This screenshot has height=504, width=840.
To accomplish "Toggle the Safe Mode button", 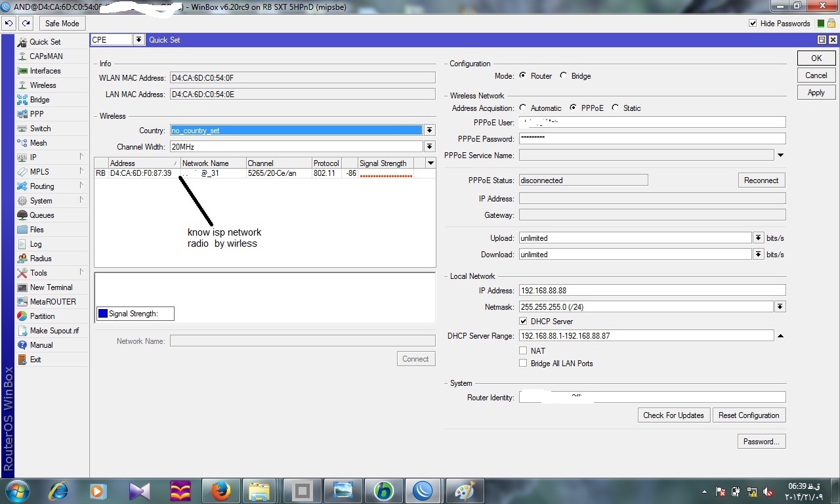I will pos(62,23).
